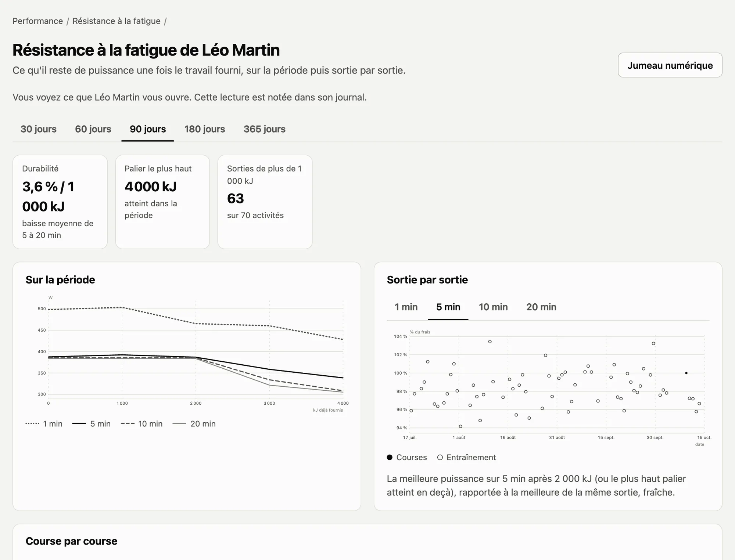Click the 'sur 70 activités' text
The image size is (735, 560).
click(x=255, y=215)
